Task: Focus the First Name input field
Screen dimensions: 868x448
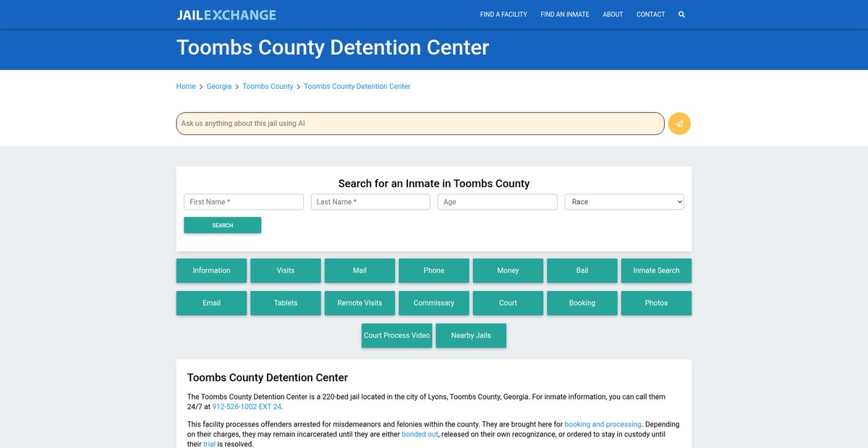Action: [244, 202]
